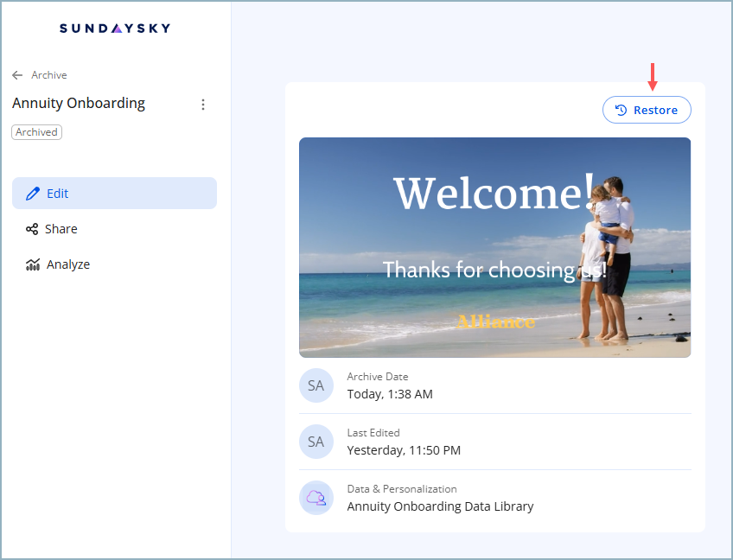Open the Welcome video thumbnail

(494, 247)
